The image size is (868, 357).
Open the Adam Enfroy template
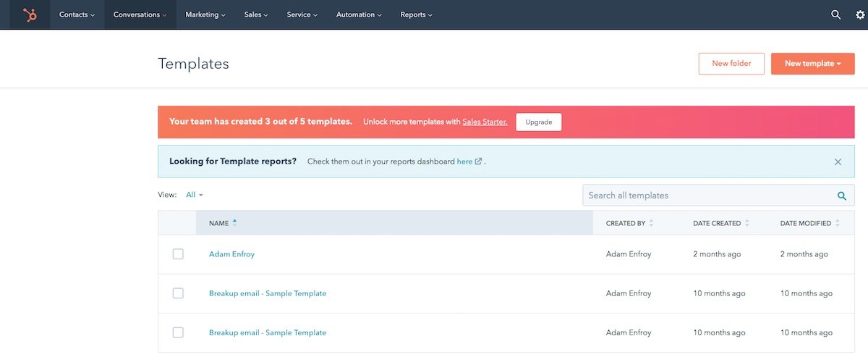[231, 254]
